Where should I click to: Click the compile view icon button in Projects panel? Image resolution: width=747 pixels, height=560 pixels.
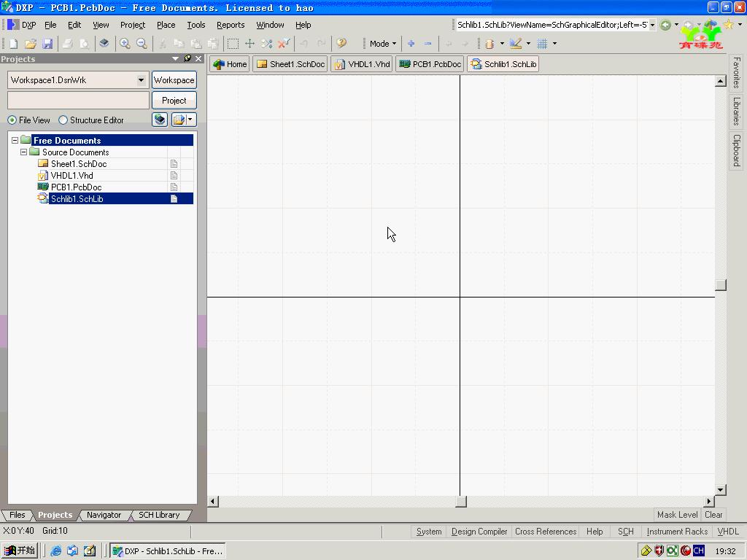[x=160, y=120]
